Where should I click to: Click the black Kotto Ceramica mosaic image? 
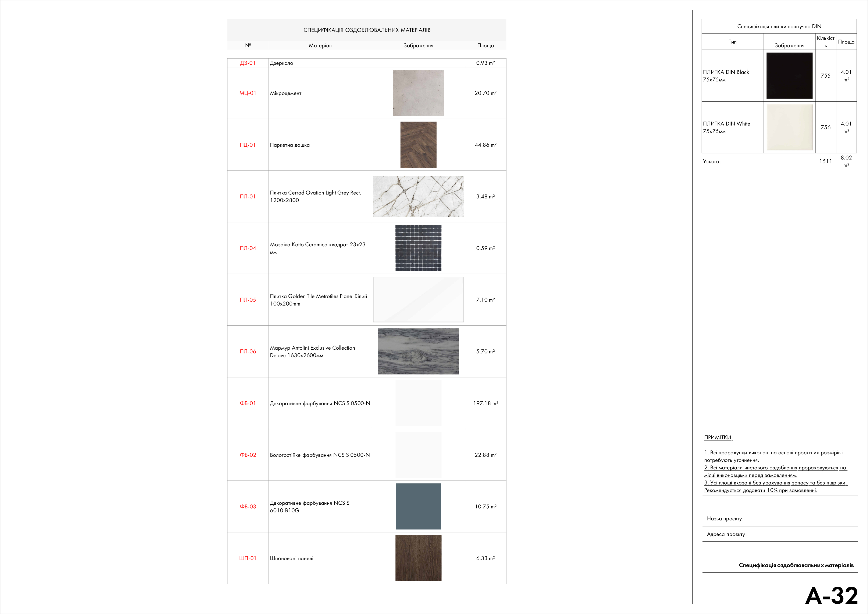(418, 248)
